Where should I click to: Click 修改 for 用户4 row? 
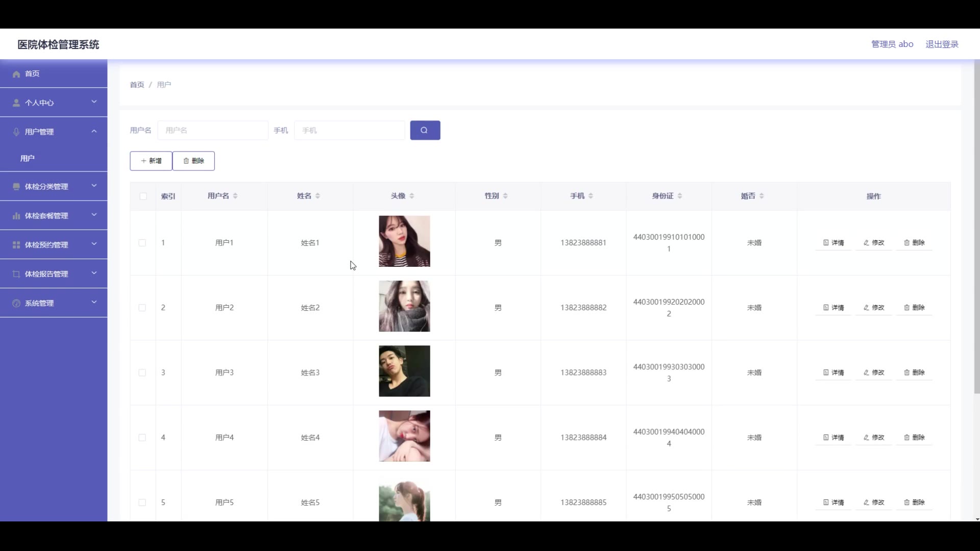click(874, 437)
